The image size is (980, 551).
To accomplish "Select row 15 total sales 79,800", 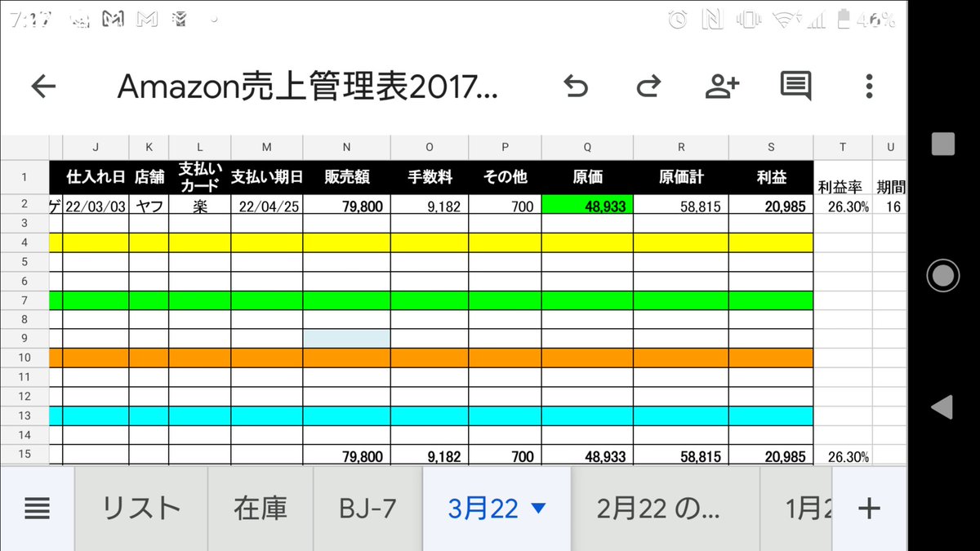I will click(x=346, y=455).
